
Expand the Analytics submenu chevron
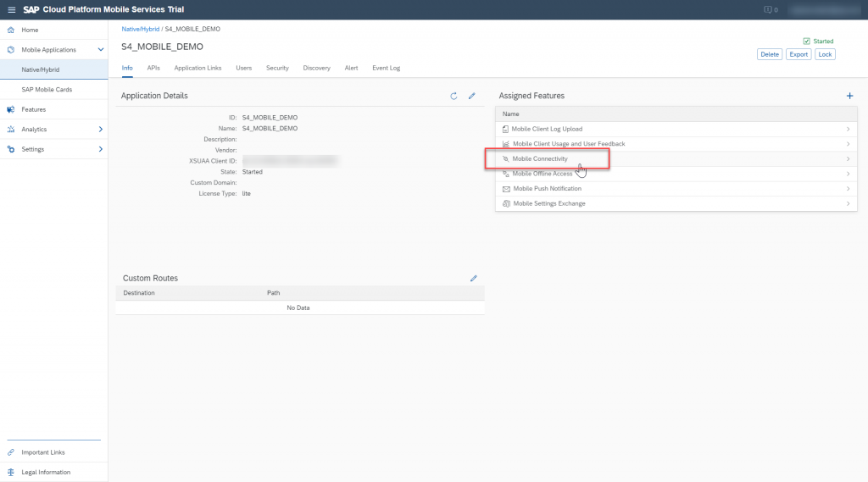tap(101, 130)
